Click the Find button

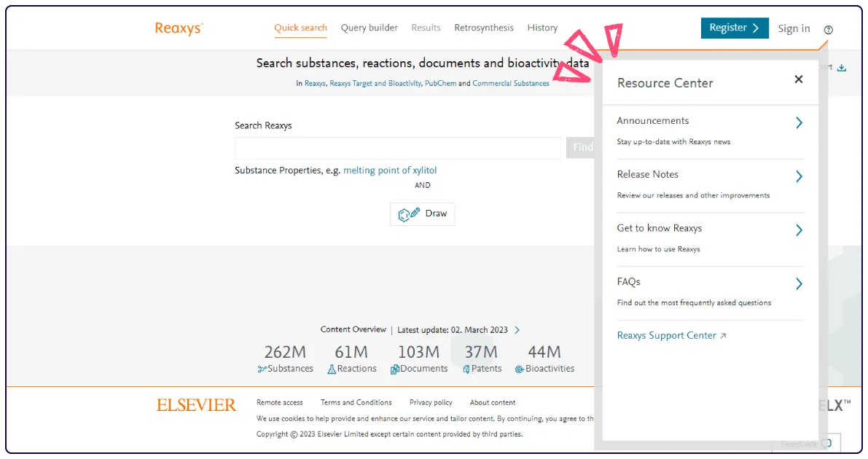pos(581,147)
